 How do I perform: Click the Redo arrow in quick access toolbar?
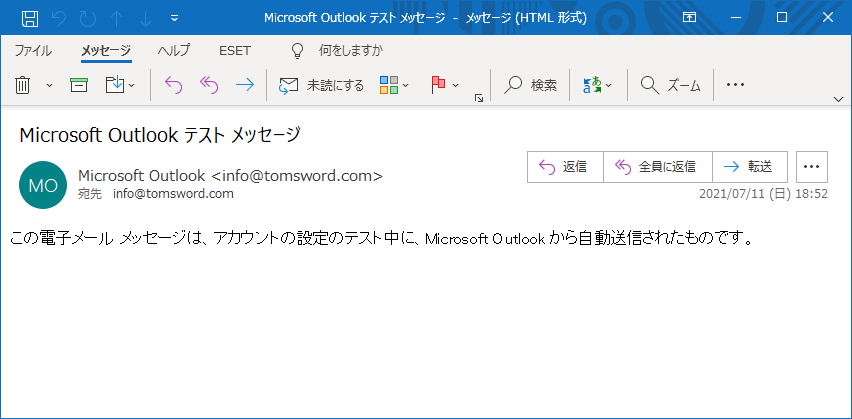87,18
